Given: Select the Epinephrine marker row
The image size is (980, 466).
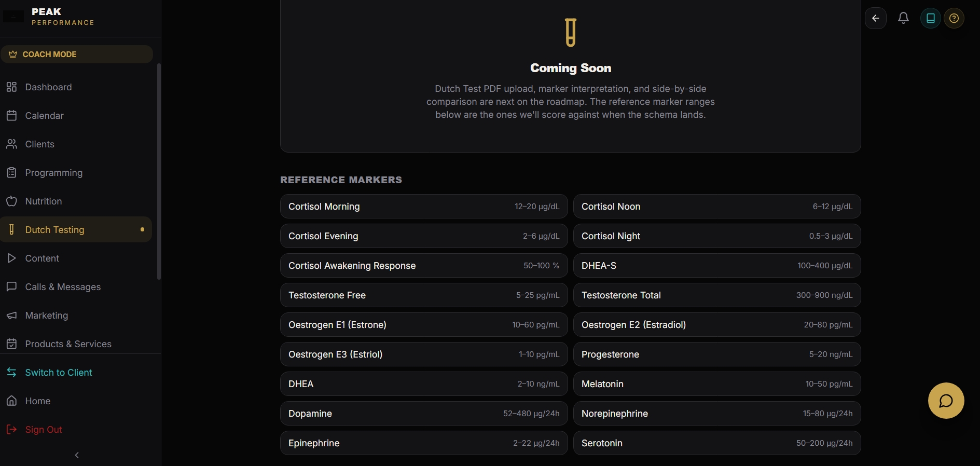Looking at the screenshot, I should [x=424, y=443].
